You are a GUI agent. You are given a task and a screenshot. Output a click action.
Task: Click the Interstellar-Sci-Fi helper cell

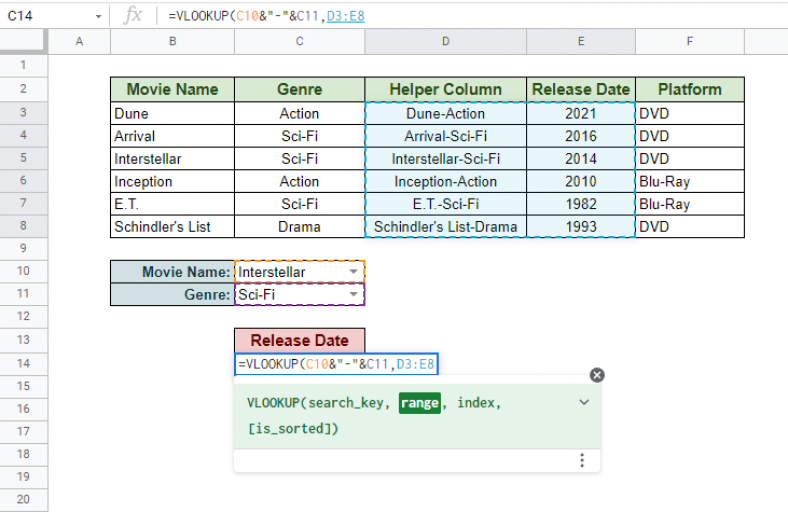(x=446, y=159)
